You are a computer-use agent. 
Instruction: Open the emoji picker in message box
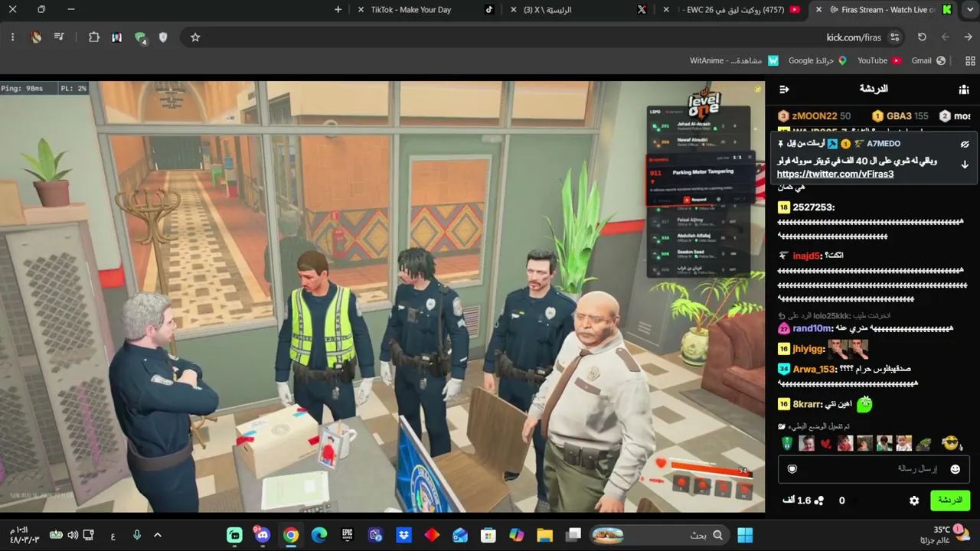pyautogui.click(x=955, y=469)
